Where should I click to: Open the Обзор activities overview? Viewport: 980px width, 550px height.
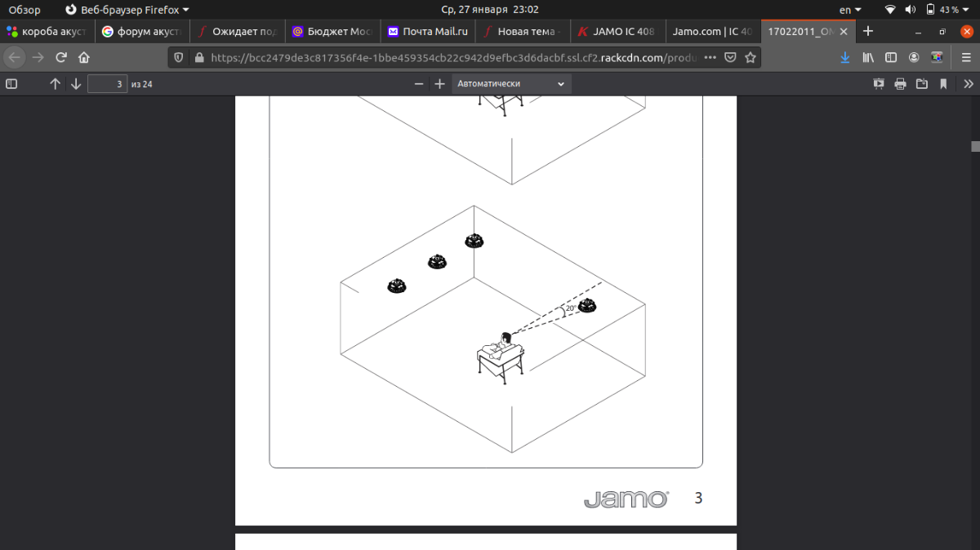pyautogui.click(x=24, y=10)
